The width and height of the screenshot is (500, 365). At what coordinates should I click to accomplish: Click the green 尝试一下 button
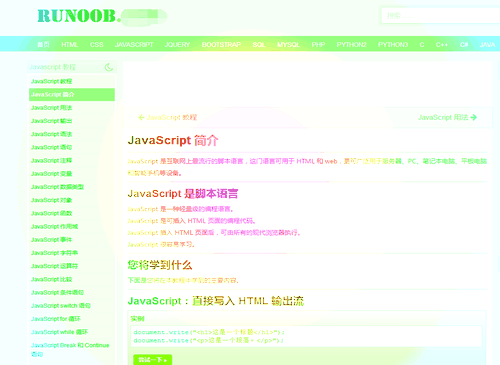tap(152, 360)
